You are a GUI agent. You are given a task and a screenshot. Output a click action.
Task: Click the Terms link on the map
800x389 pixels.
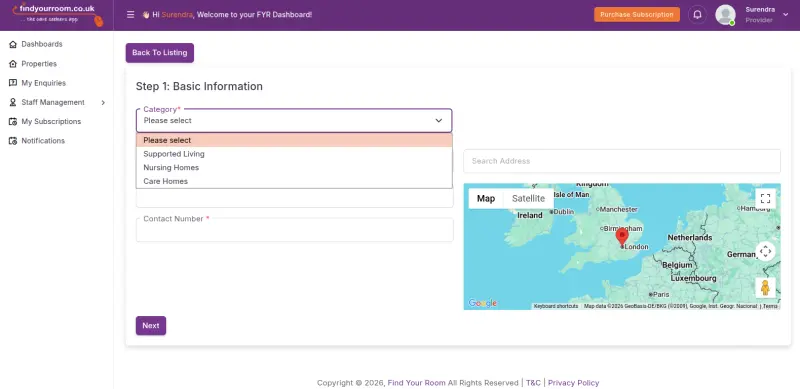click(x=770, y=306)
